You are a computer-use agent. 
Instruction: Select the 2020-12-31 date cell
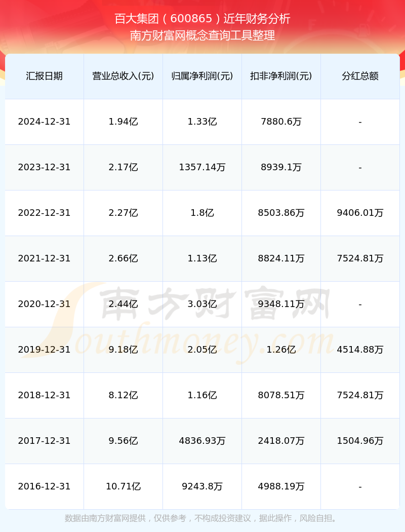pyautogui.click(x=45, y=304)
